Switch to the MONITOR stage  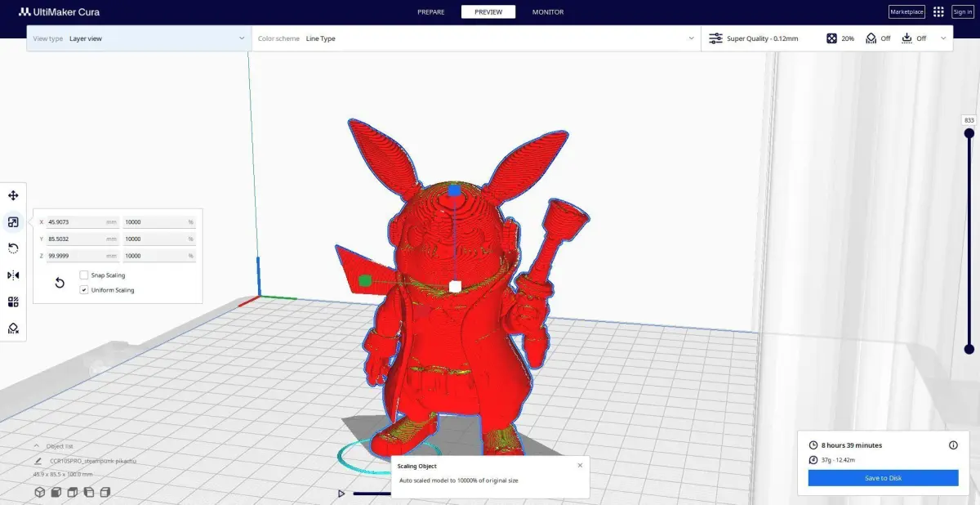(548, 12)
